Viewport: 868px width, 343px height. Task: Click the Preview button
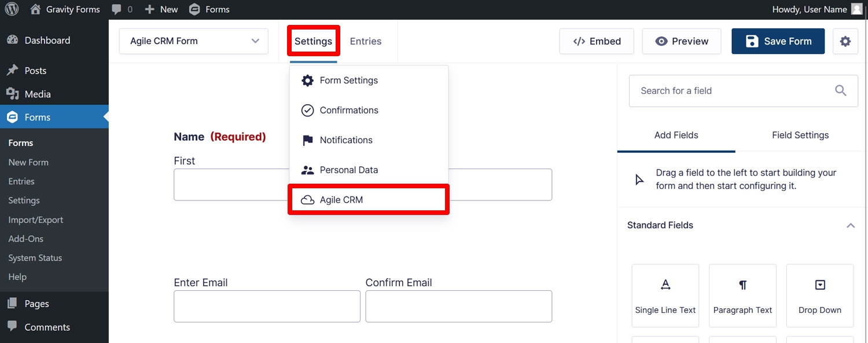(682, 42)
